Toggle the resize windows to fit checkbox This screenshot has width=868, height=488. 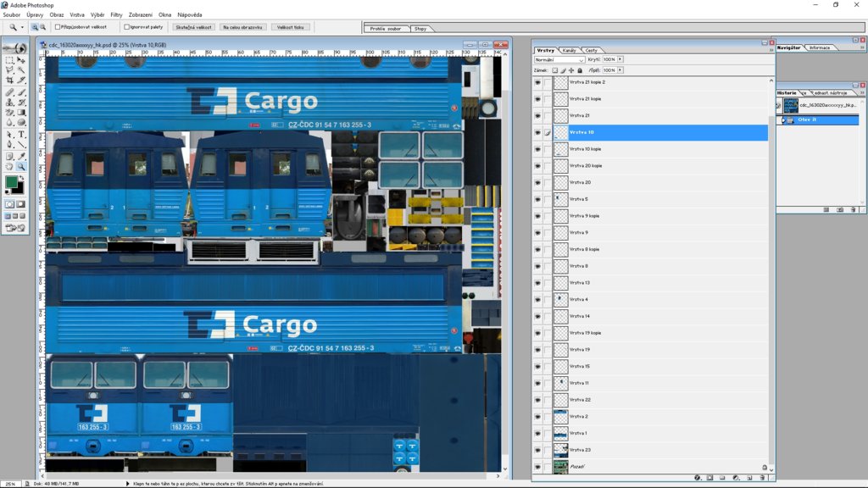click(x=58, y=26)
